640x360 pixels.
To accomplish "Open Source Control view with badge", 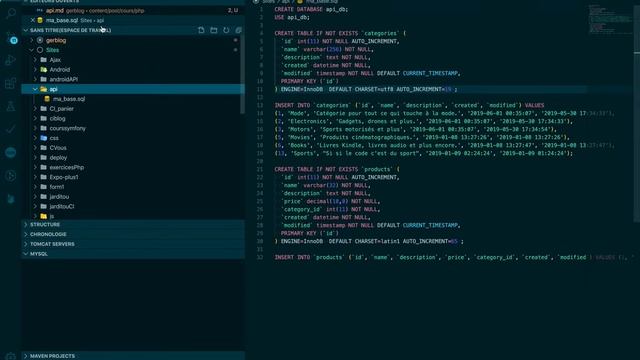I will pos(11,39).
